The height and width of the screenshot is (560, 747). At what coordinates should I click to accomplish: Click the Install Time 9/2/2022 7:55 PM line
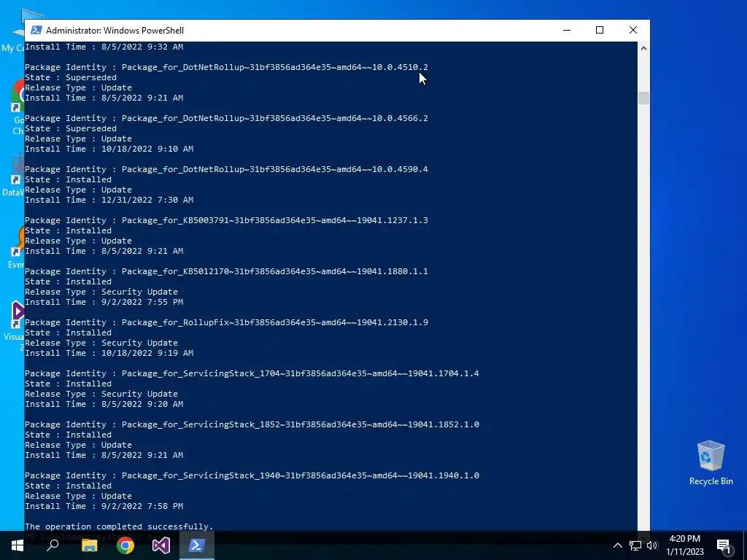click(104, 302)
